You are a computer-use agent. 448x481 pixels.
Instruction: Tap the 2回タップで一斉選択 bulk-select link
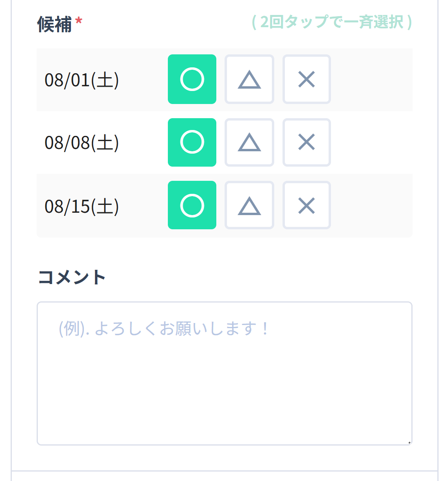point(330,23)
